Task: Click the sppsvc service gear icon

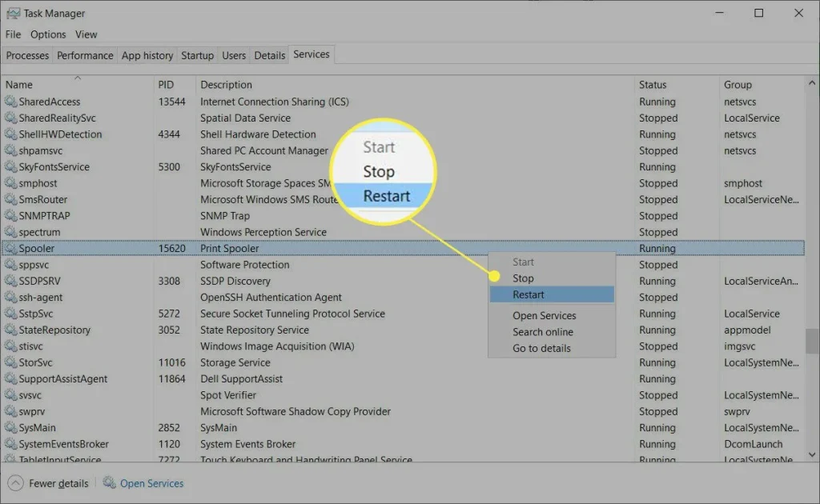Action: (10, 264)
